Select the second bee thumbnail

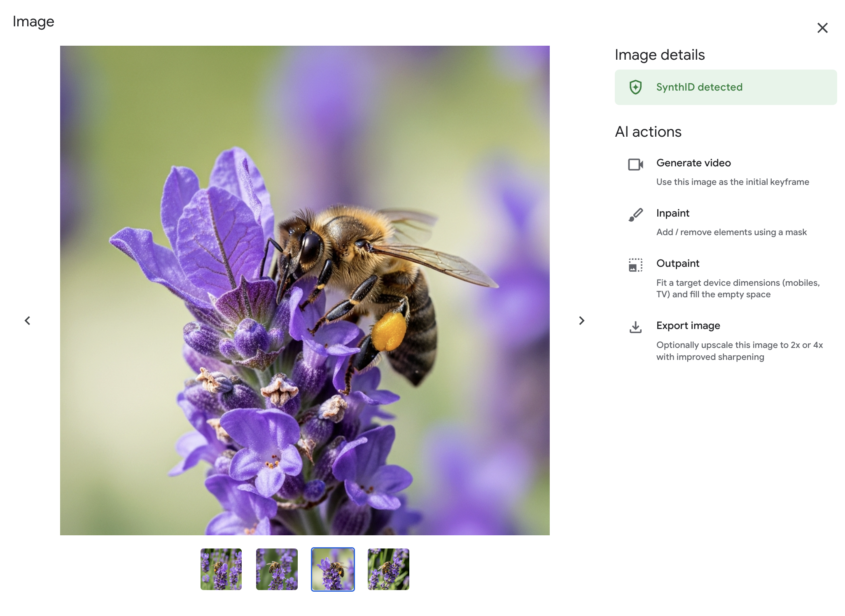coord(277,569)
